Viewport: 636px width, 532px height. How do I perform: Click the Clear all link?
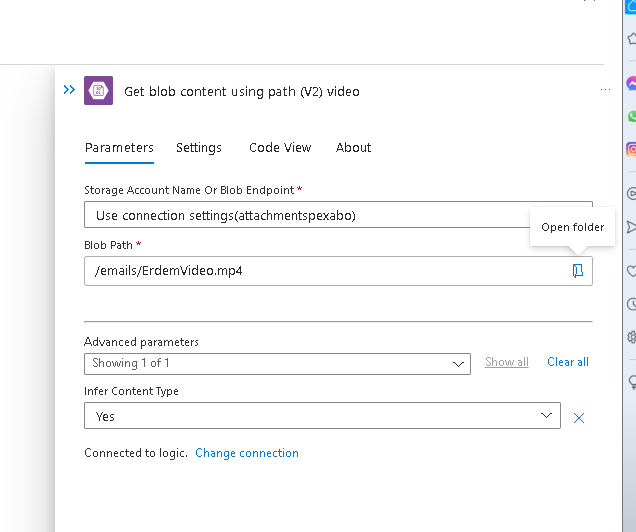(x=568, y=362)
